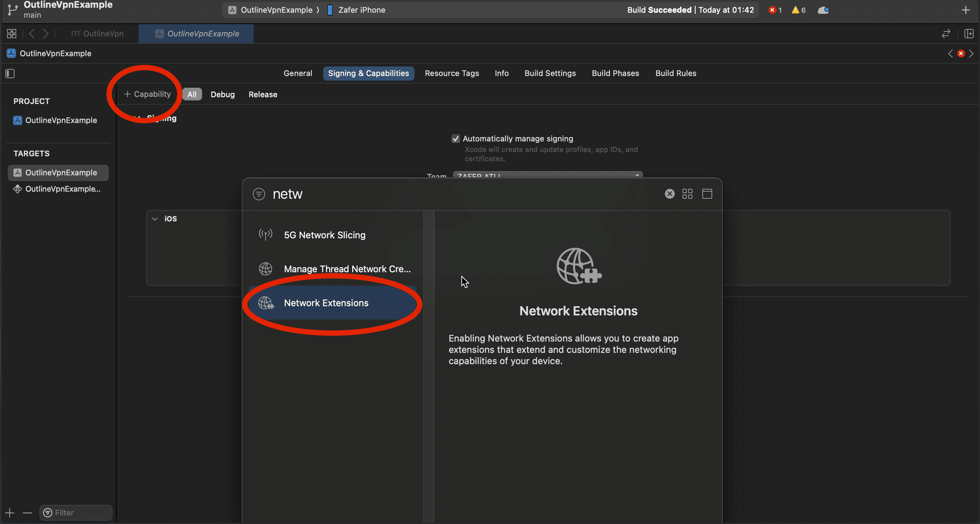Clear the capability search field

pos(669,194)
